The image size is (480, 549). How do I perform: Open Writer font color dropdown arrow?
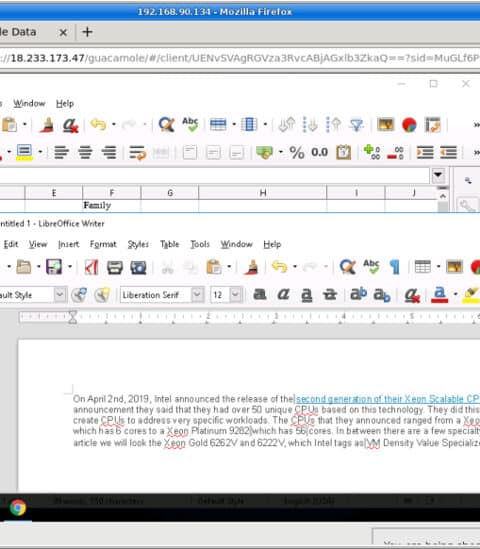coord(455,294)
